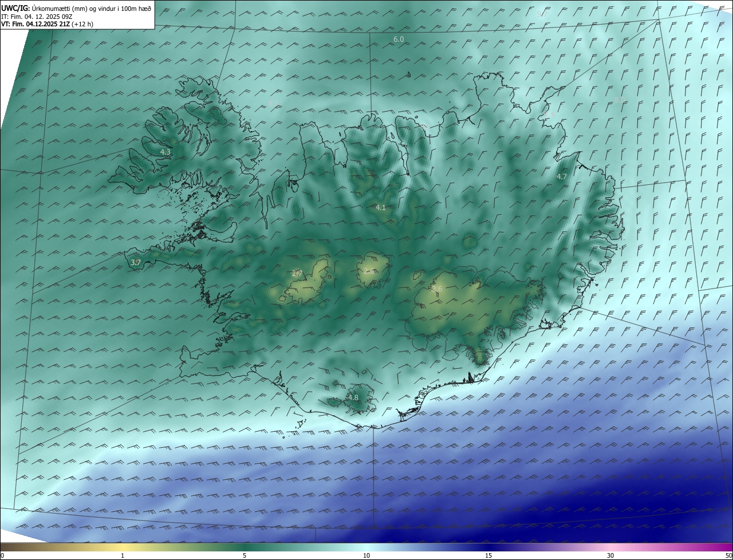Click the yellow section of the color scale above tick 1
Image resolution: width=733 pixels, height=560 pixels.
coord(123,547)
